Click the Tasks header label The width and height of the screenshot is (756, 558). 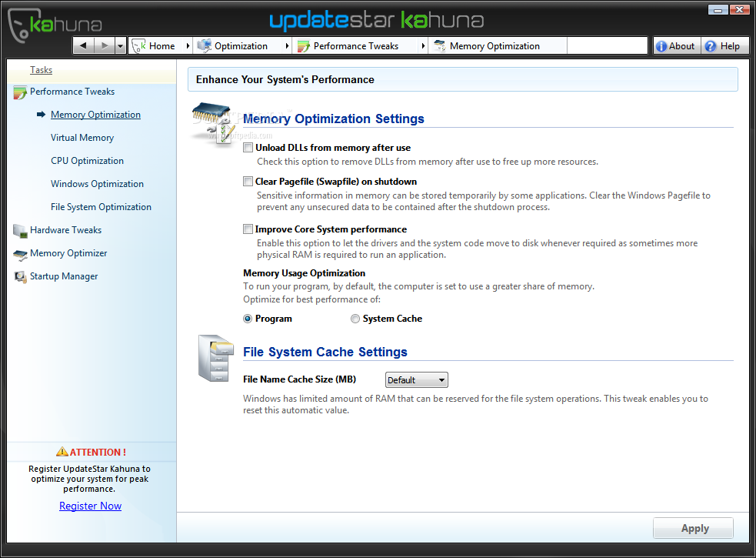(x=41, y=70)
